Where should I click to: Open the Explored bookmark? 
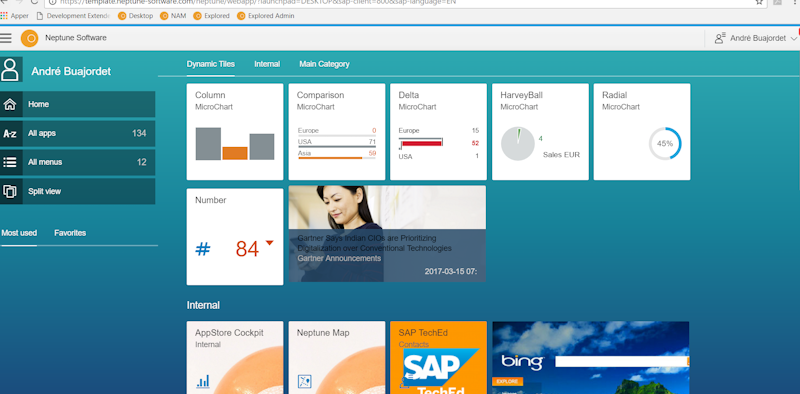click(211, 16)
